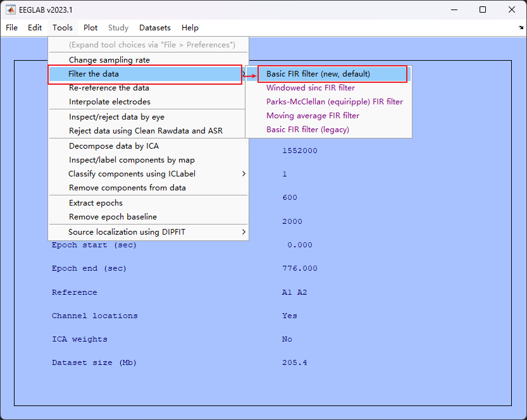
Task: Click the dock/undock arrow at menu bar right
Action: (521, 28)
